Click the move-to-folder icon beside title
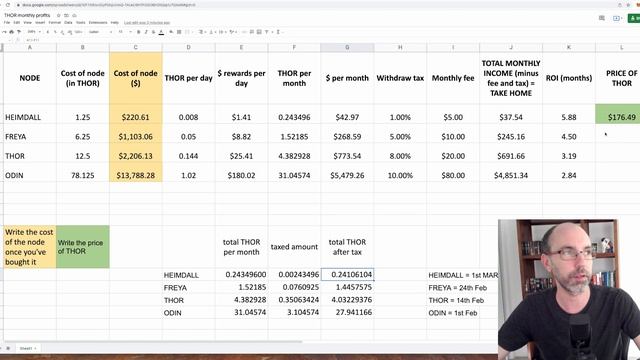This screenshot has width=640, height=360. [66, 15]
